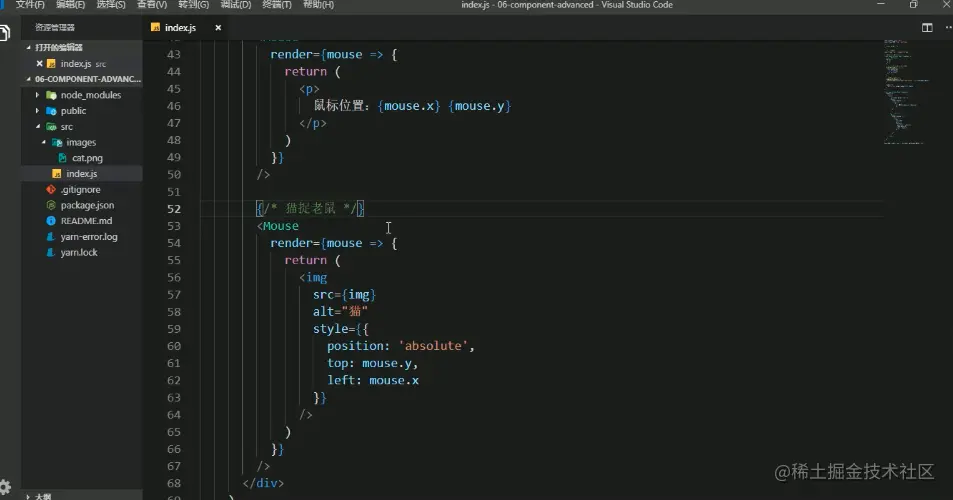The height and width of the screenshot is (500, 953).
Task: Click the image file icon beside cat.png
Action: click(62, 158)
